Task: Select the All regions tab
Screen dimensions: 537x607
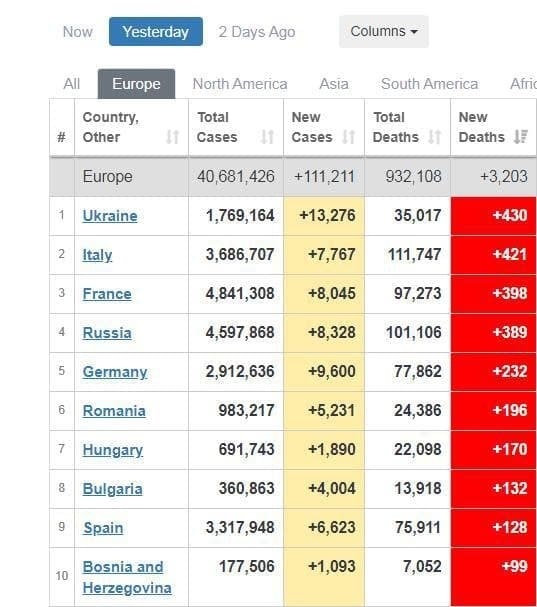Action: tap(72, 84)
